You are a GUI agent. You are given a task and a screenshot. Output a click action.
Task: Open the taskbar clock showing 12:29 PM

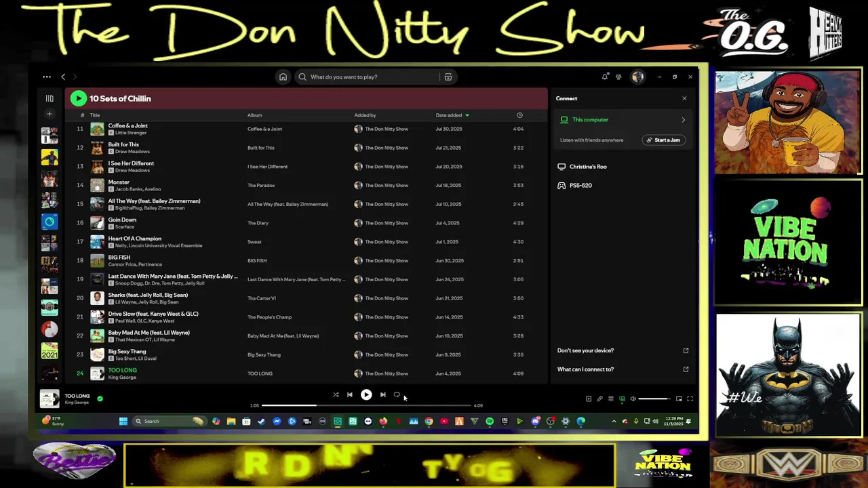(x=675, y=421)
